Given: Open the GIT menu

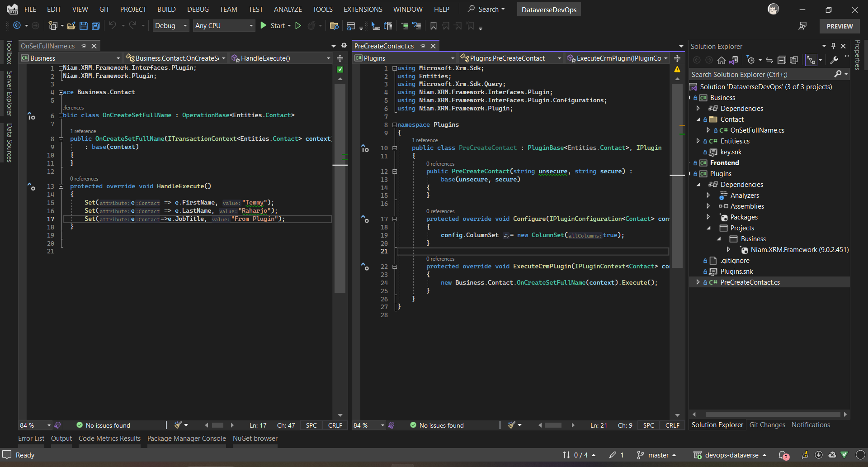Looking at the screenshot, I should [x=104, y=9].
